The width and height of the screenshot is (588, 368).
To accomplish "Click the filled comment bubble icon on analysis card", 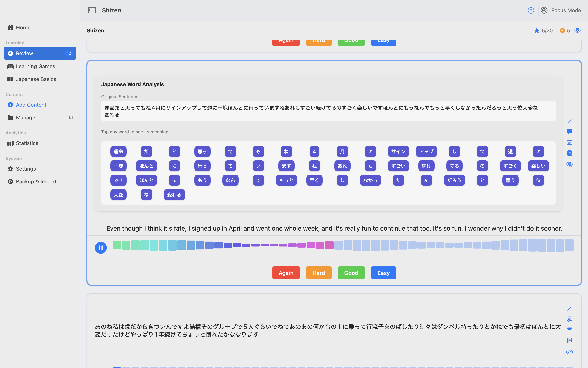I will tap(569, 132).
